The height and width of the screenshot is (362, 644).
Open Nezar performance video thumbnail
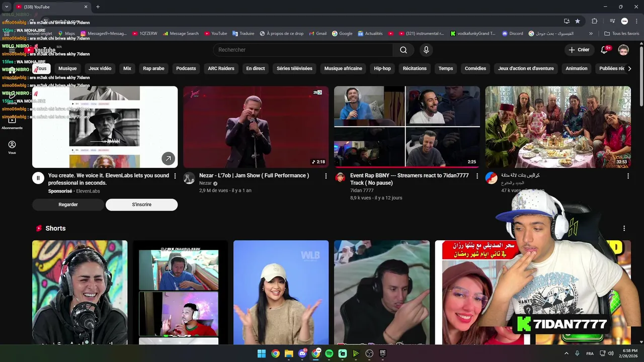[256, 127]
